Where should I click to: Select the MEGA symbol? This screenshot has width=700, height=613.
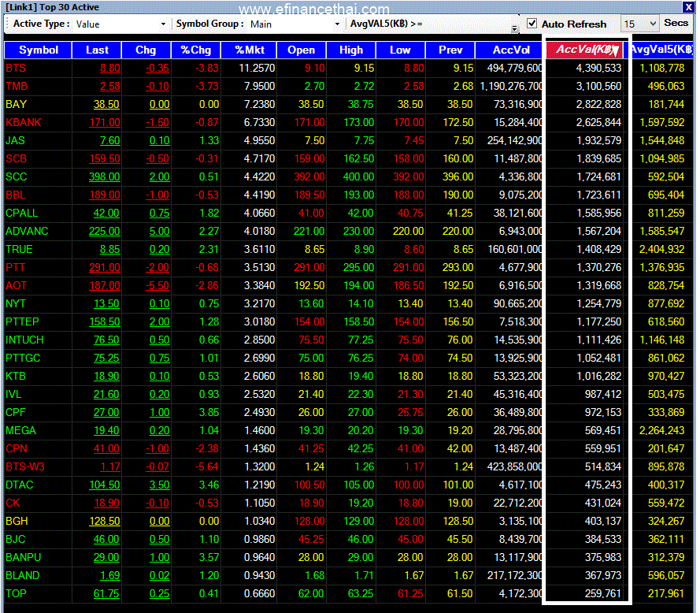[x=20, y=431]
